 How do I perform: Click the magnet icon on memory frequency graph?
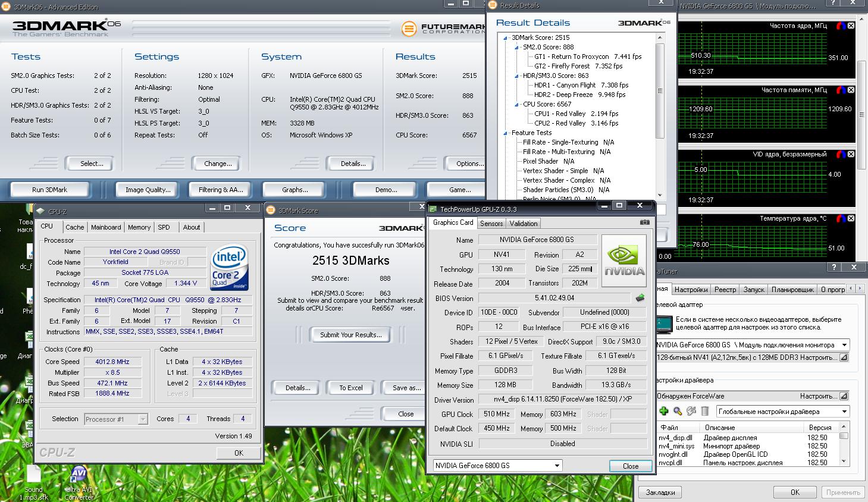coord(841,90)
